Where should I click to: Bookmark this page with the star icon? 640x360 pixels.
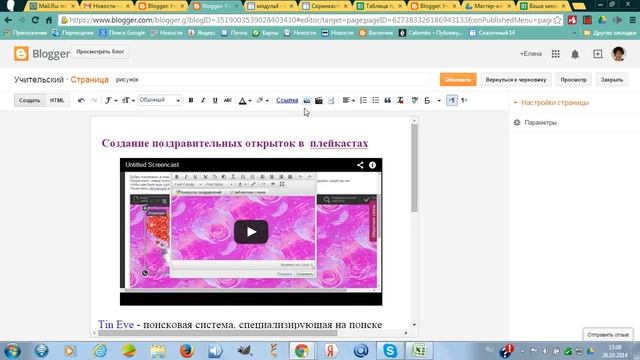(x=557, y=20)
